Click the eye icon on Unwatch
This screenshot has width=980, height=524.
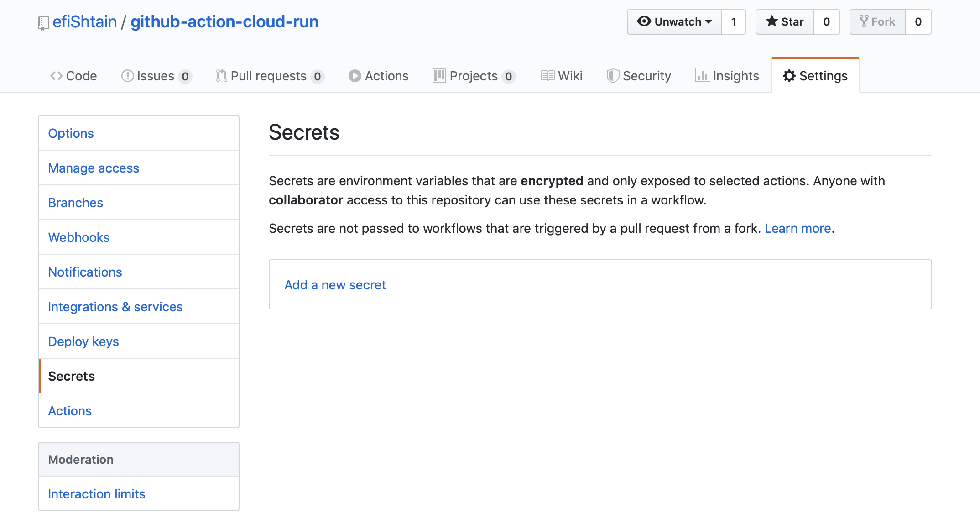644,21
